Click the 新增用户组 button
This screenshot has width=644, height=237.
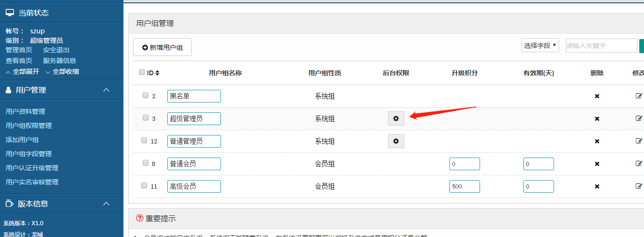[163, 47]
